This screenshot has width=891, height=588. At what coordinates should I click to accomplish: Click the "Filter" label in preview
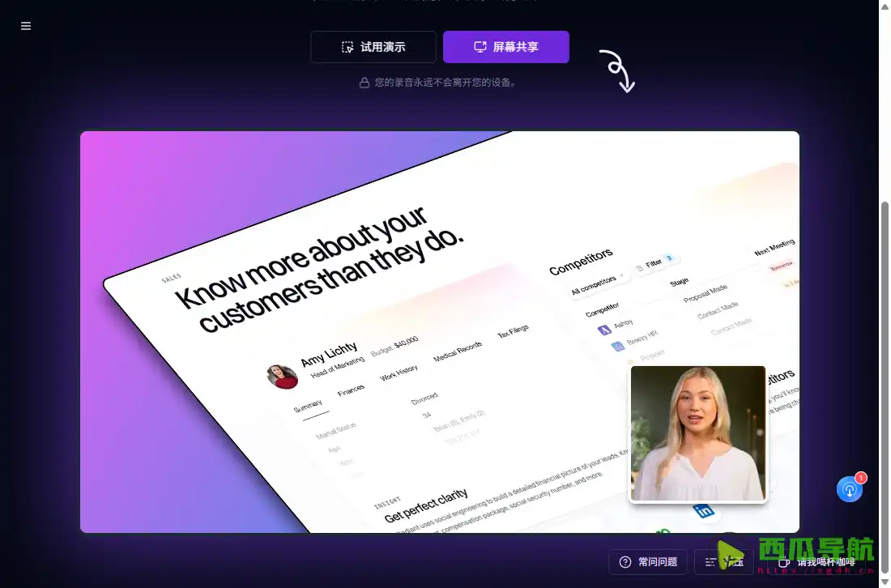pos(654,263)
